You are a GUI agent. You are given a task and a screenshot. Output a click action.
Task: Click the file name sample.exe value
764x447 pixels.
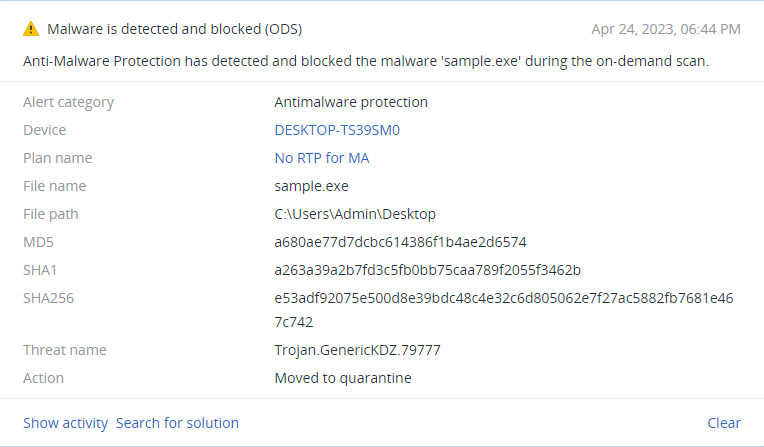tap(311, 186)
